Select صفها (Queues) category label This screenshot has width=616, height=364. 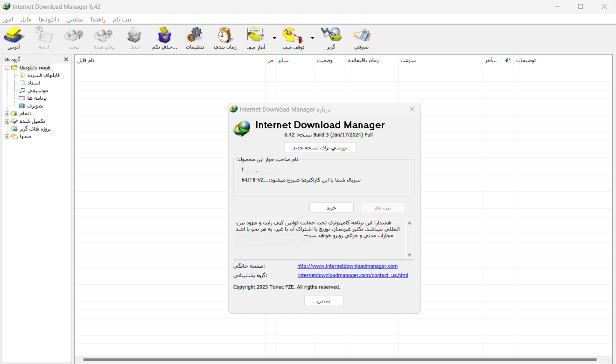pyautogui.click(x=25, y=136)
